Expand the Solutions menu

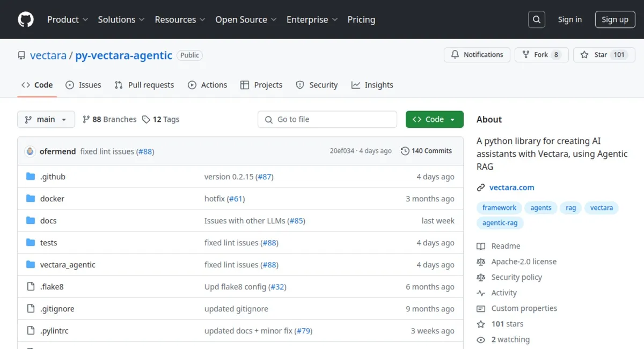point(121,19)
